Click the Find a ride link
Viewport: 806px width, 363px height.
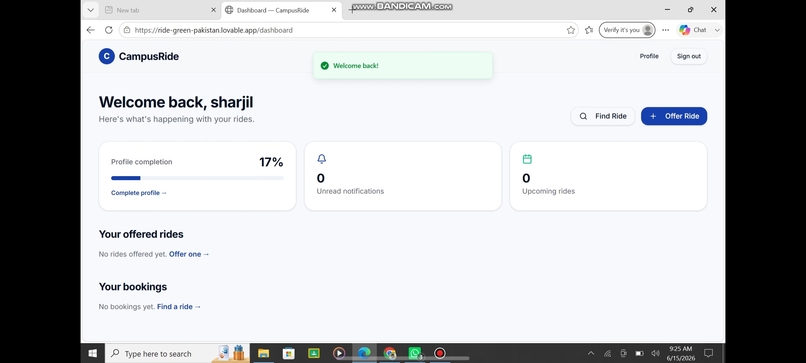point(179,306)
